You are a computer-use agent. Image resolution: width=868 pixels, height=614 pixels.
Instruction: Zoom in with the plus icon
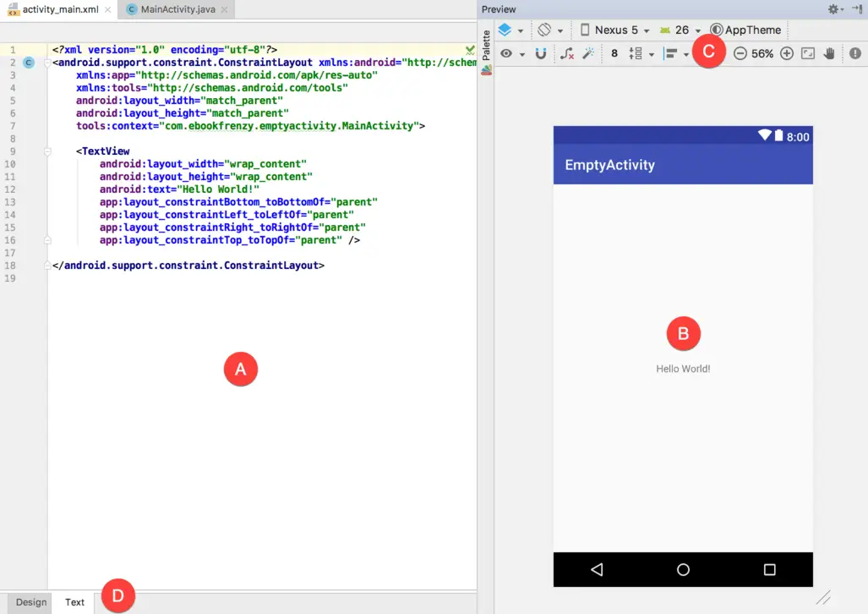[x=786, y=53]
